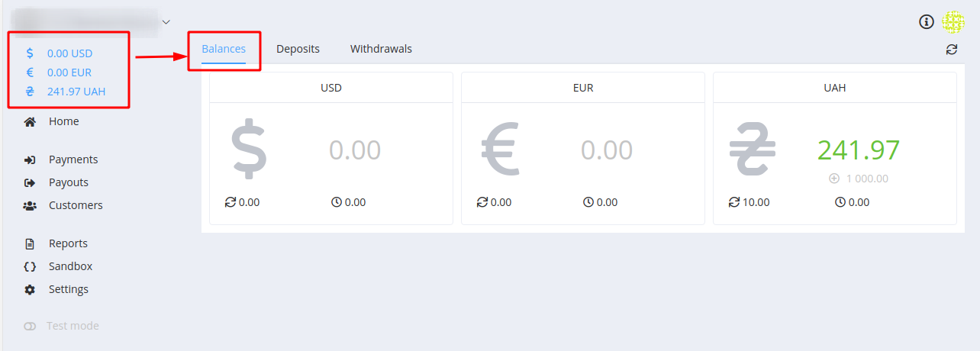The height and width of the screenshot is (351, 980).
Task: Open Payments via its arrow icon
Action: click(30, 159)
